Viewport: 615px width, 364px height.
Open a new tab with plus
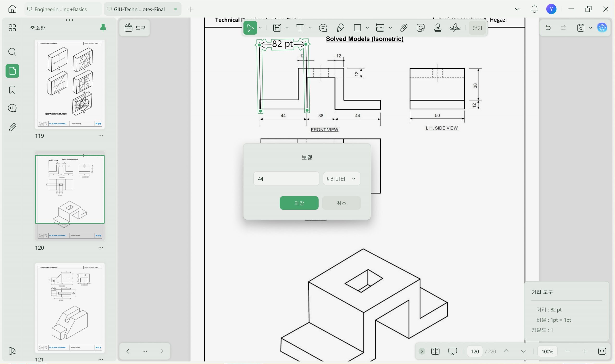click(x=190, y=9)
